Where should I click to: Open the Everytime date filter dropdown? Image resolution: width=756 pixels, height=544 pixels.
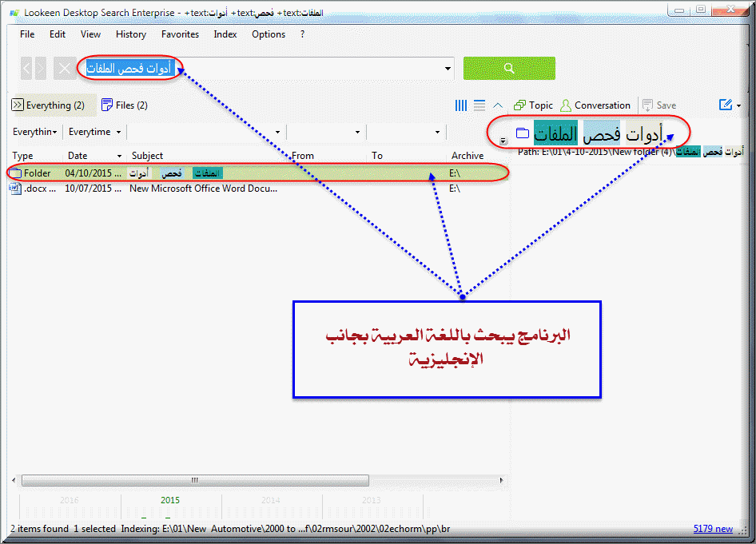(94, 132)
